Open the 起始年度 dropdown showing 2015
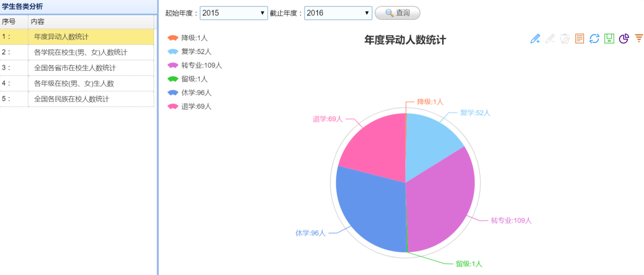 (234, 13)
